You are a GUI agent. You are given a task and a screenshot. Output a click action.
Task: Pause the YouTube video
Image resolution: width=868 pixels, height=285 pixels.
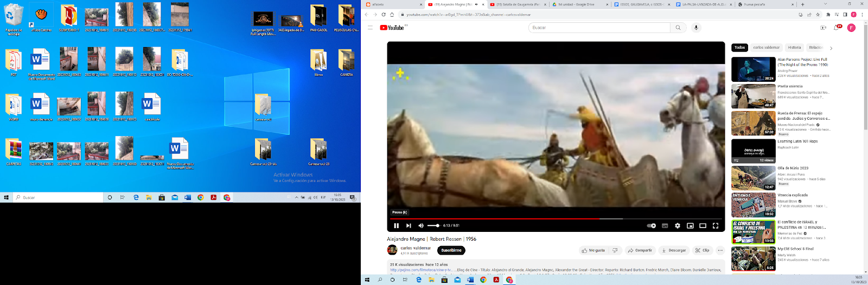[396, 225]
